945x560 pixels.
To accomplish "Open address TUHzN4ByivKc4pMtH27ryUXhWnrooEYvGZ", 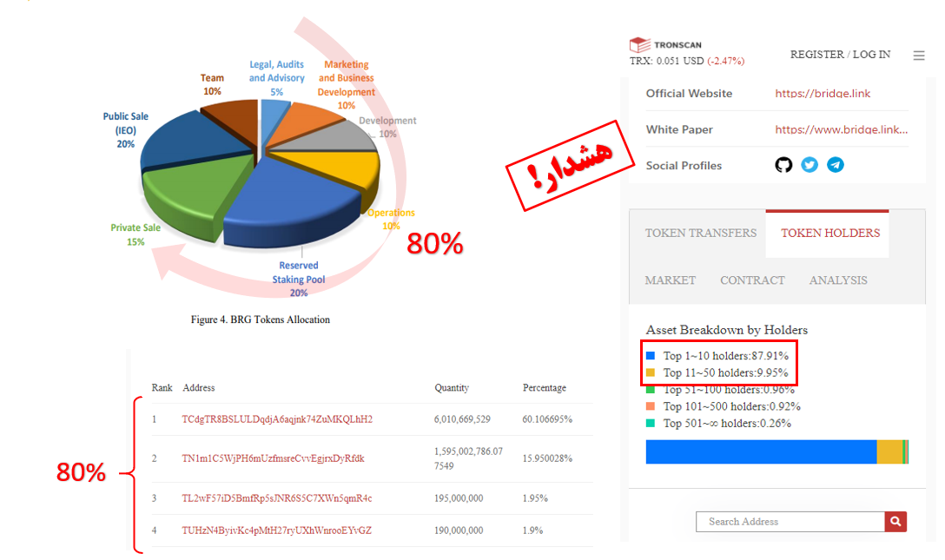I will click(x=276, y=530).
